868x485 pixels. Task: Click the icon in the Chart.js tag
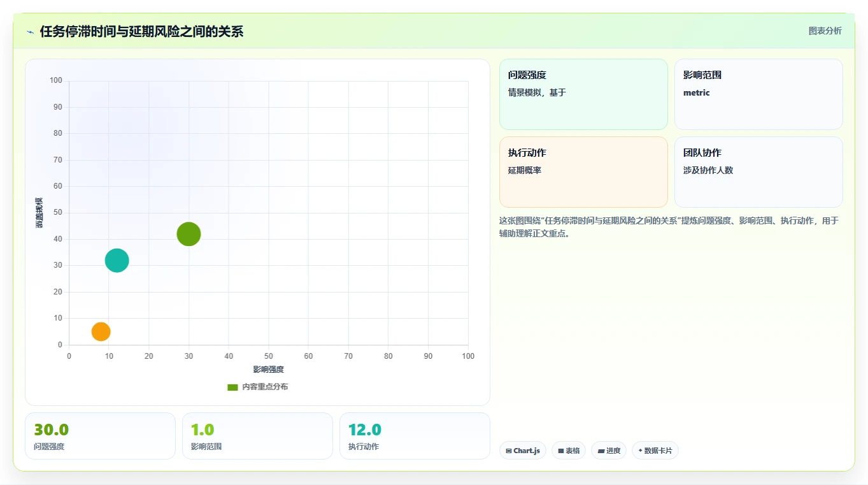click(509, 451)
